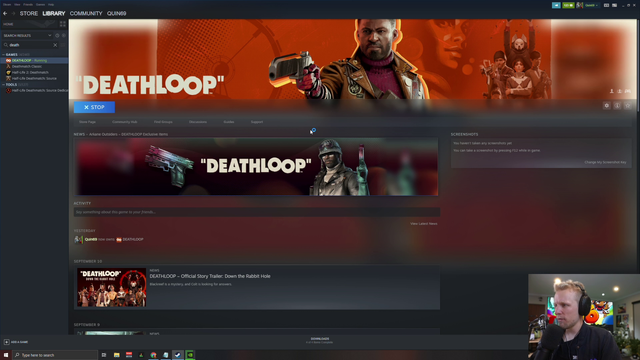Click View Latest News link
The height and width of the screenshot is (360, 640).
click(x=424, y=224)
